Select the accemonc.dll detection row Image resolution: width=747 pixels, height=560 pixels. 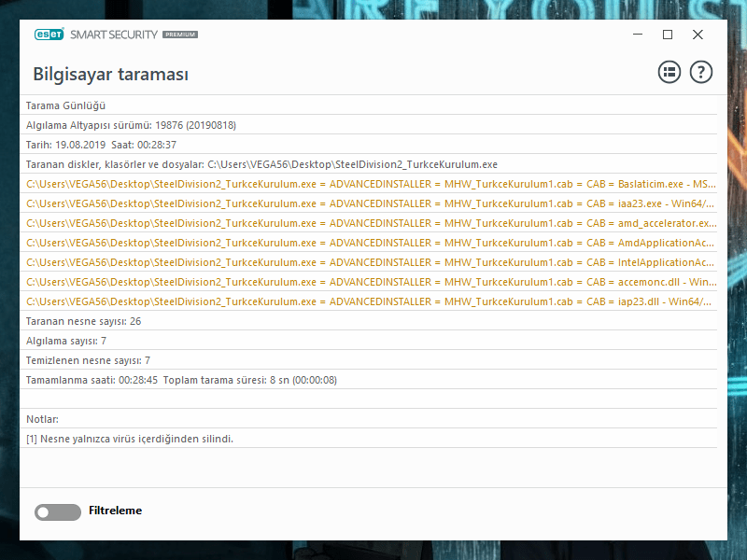369,282
